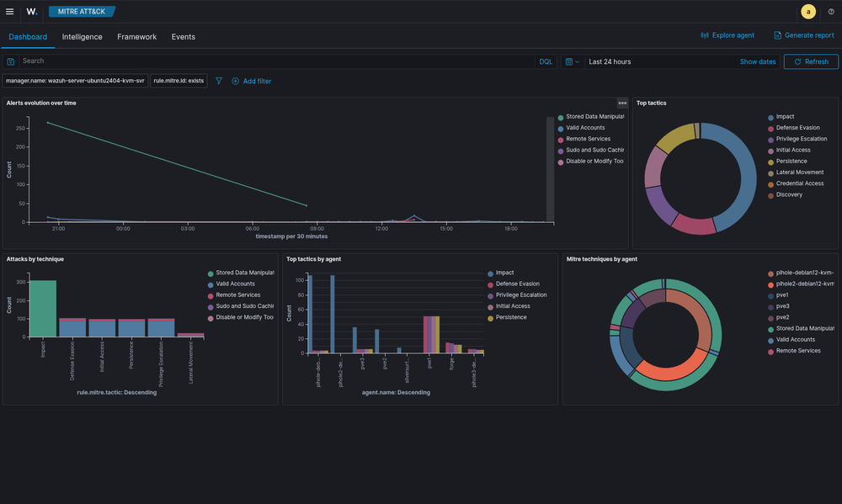Screen dimensions: 842x504
Task: Click Show dates link
Action: (758, 61)
